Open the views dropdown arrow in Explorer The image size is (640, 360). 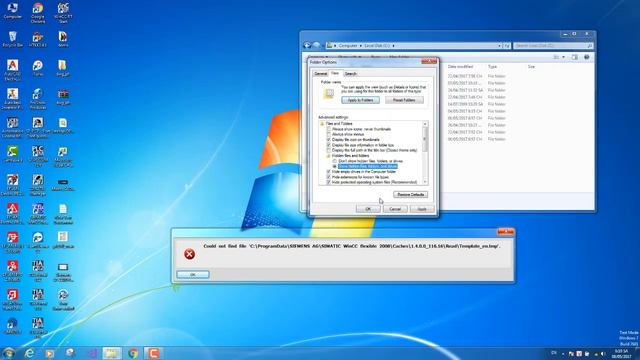[563, 57]
